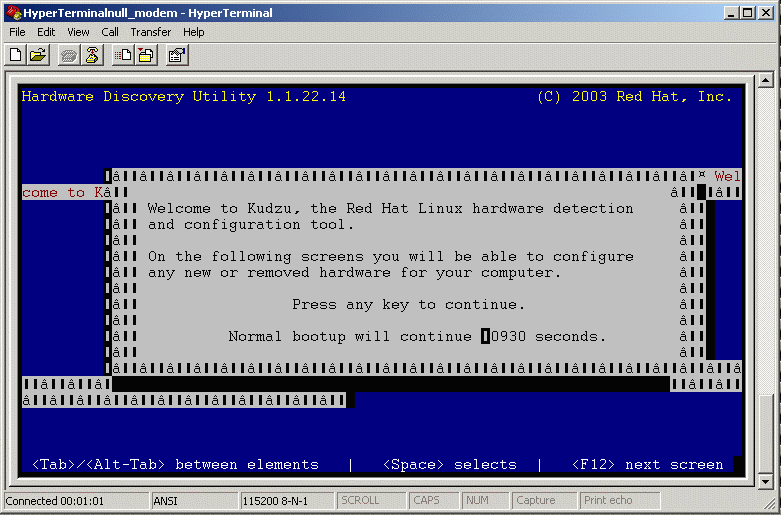Click the Print echo status indicator

tap(620, 501)
